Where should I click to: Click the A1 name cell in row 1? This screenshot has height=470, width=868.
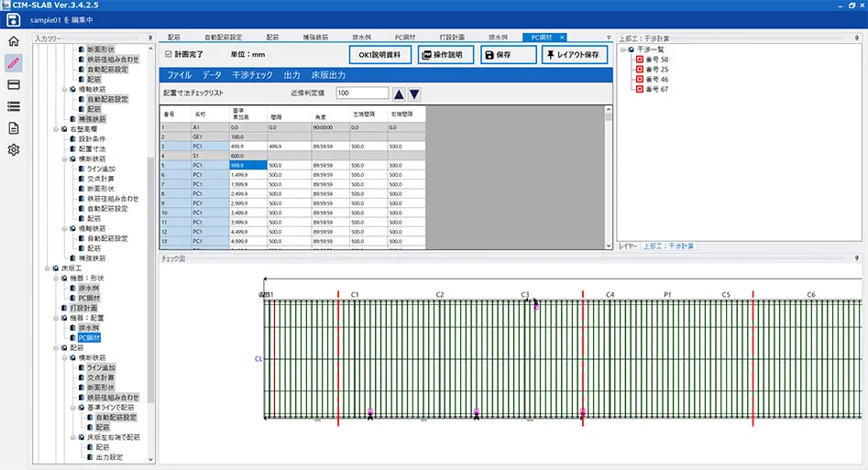coord(210,127)
